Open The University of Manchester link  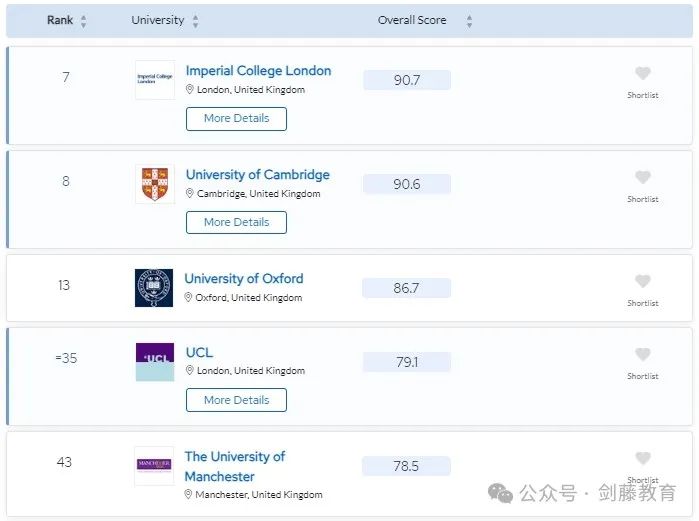(x=234, y=466)
